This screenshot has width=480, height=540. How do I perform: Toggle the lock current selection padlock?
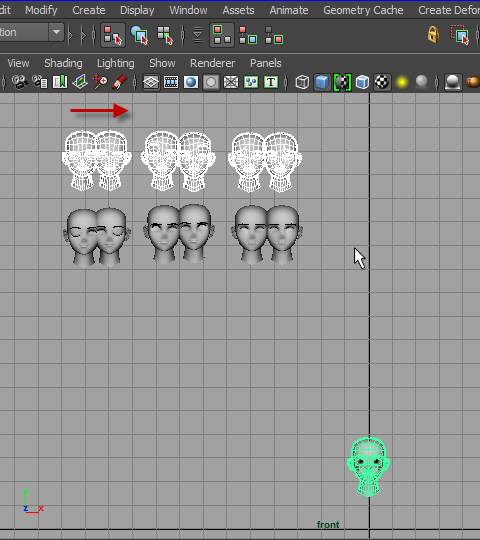click(x=433, y=34)
